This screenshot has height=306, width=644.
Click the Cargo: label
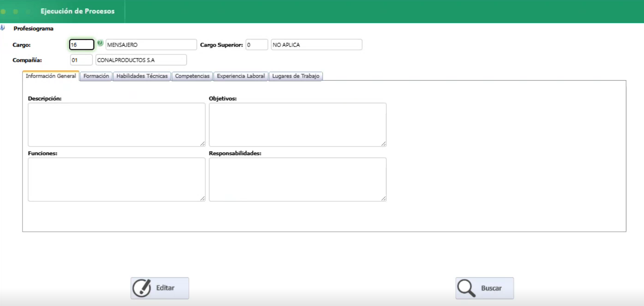22,45
